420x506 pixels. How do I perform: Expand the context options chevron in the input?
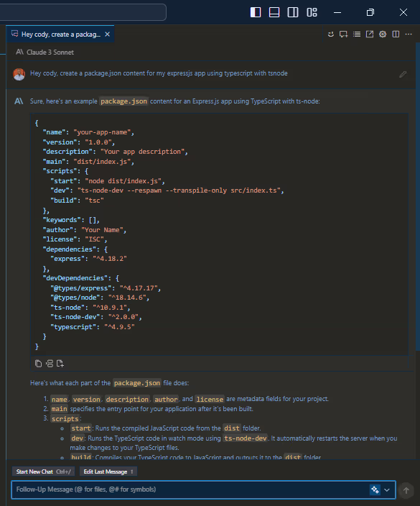387,490
